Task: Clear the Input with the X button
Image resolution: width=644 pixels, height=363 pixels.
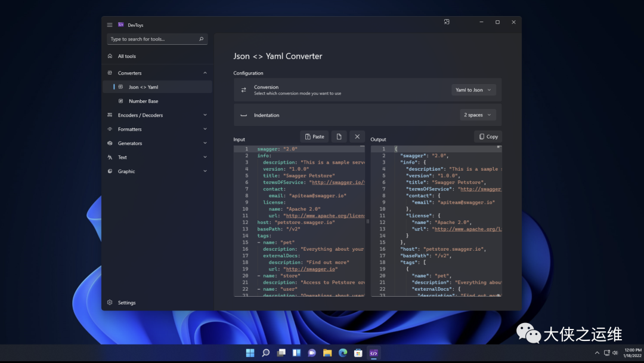Action: pos(357,137)
